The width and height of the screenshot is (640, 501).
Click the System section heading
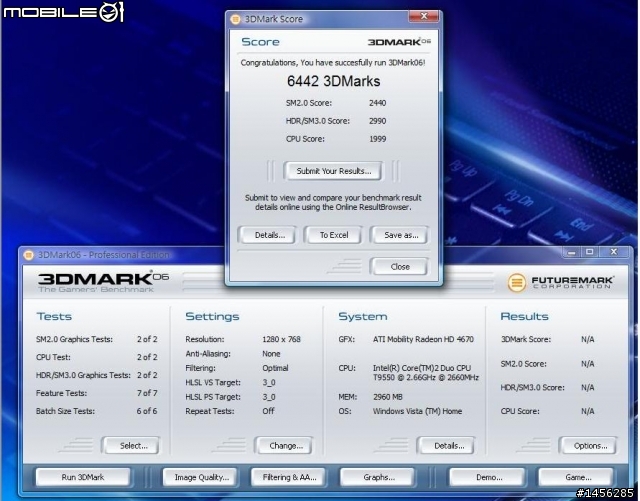[x=362, y=316]
